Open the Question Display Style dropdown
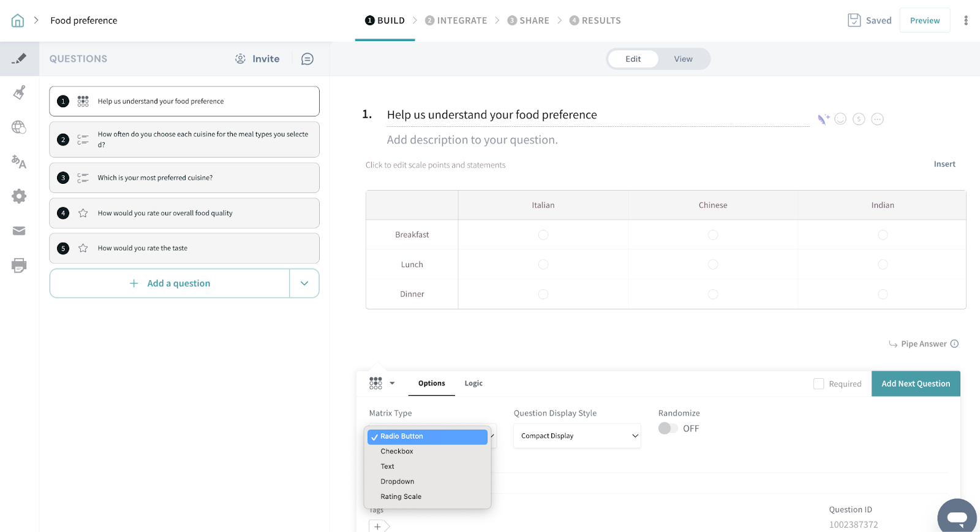The height and width of the screenshot is (532, 980). [x=577, y=436]
